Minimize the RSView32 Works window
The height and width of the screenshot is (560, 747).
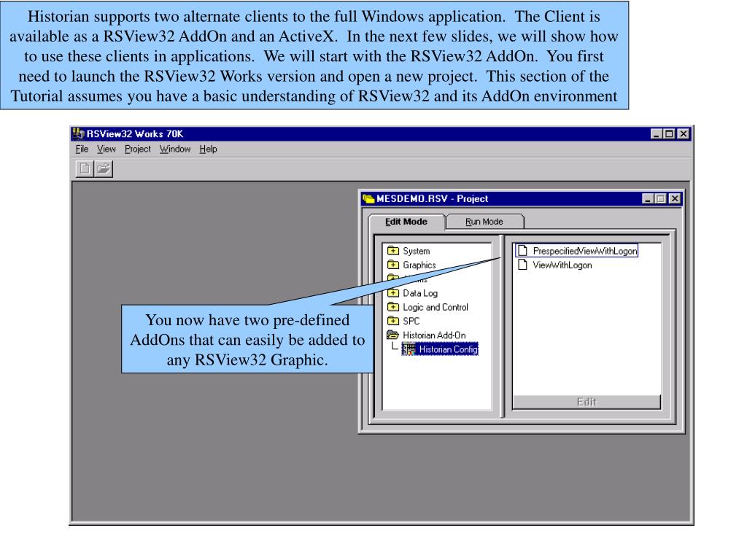657,134
